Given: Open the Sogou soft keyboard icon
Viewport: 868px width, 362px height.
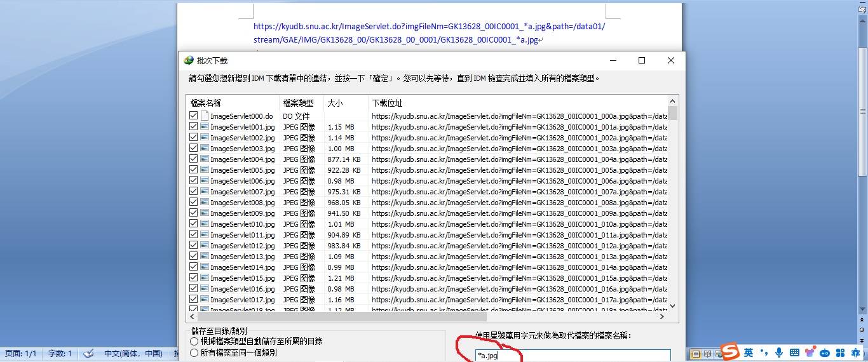Looking at the screenshot, I should (x=794, y=352).
